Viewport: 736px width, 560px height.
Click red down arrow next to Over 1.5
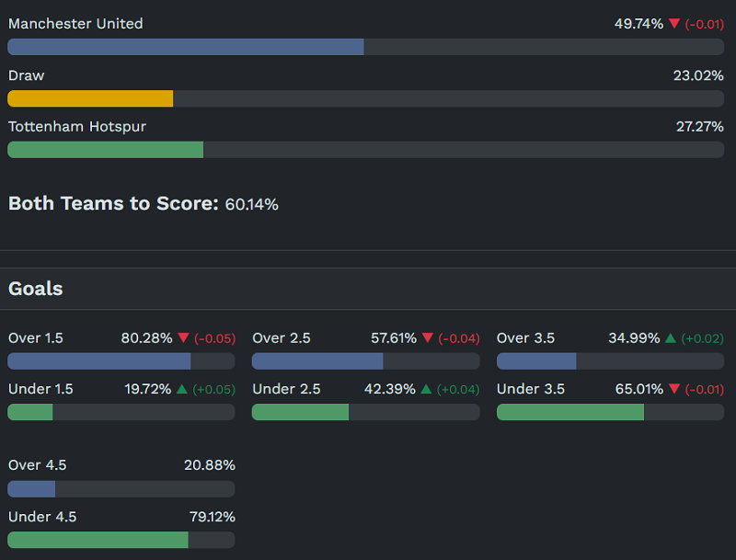[183, 338]
